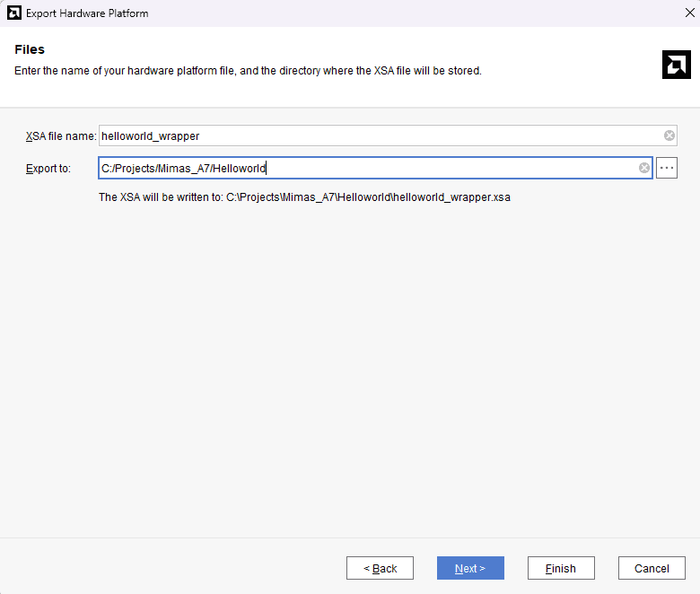Click the 'Export Hardware Platform' title text
This screenshot has width=700, height=594.
87,13
